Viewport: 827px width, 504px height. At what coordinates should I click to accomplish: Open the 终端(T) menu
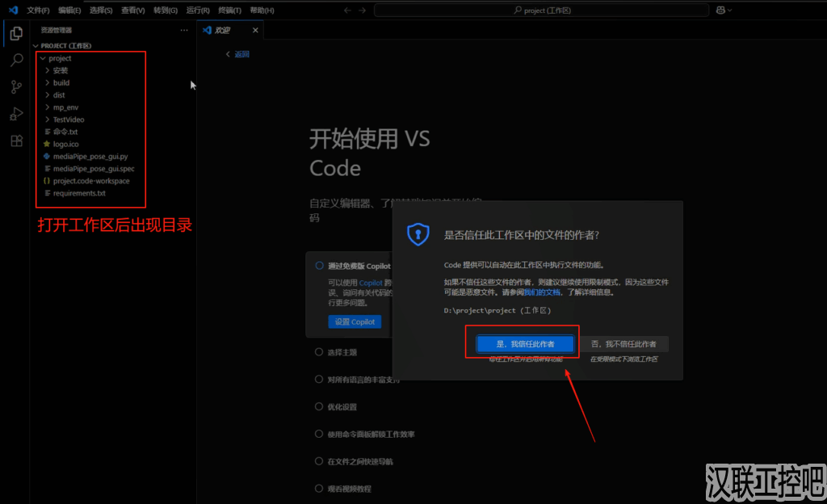click(230, 10)
